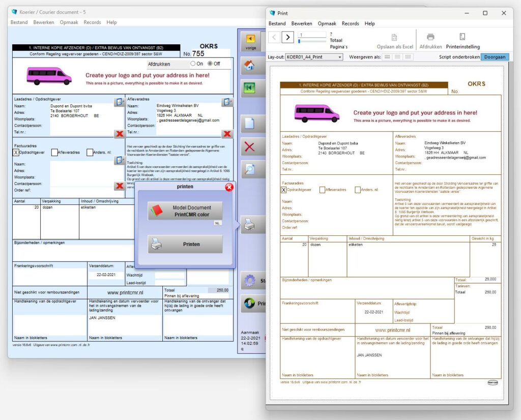Click the magnifier search icon in sidebar
Screen dimensions: 521x420
coord(249,170)
